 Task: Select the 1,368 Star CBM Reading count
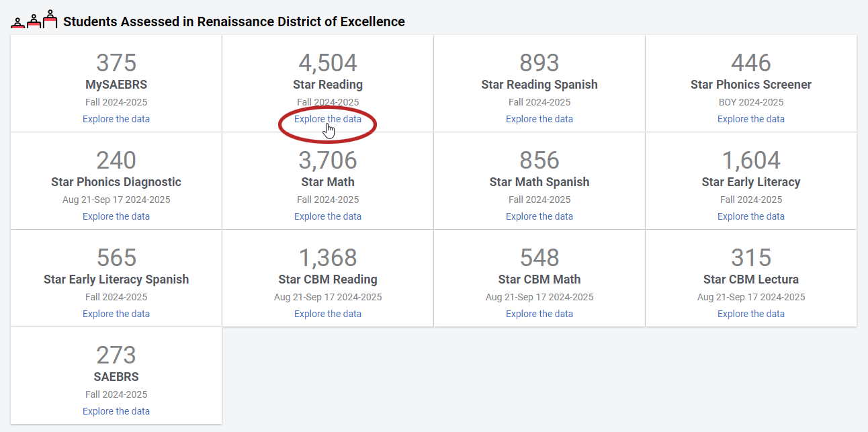pos(328,257)
